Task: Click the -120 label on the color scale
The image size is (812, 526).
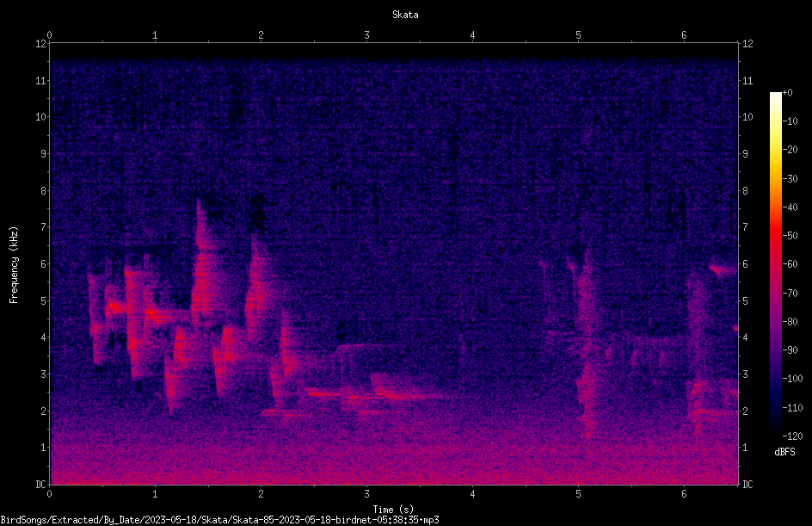Action: click(x=793, y=436)
